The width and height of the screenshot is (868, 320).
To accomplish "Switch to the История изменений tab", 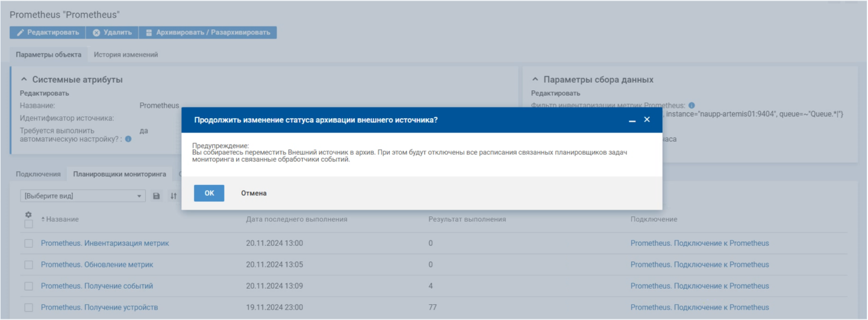I will click(x=126, y=54).
